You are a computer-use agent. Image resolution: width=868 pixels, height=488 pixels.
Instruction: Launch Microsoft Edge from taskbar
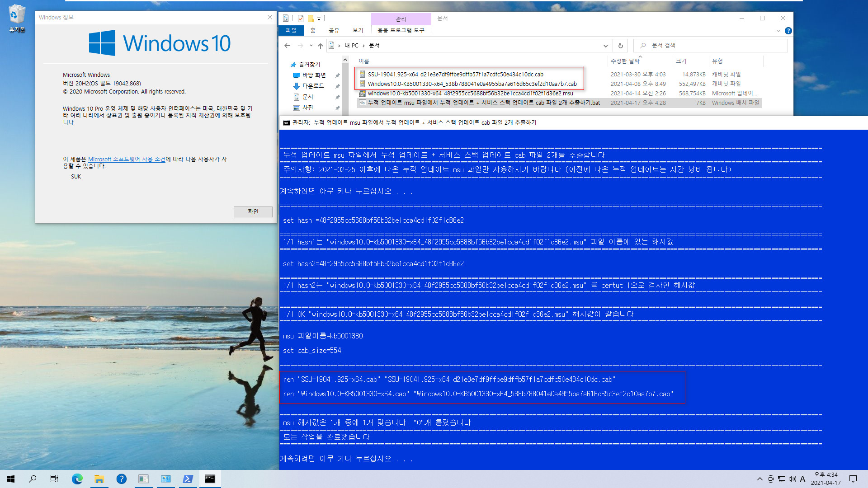(x=77, y=479)
